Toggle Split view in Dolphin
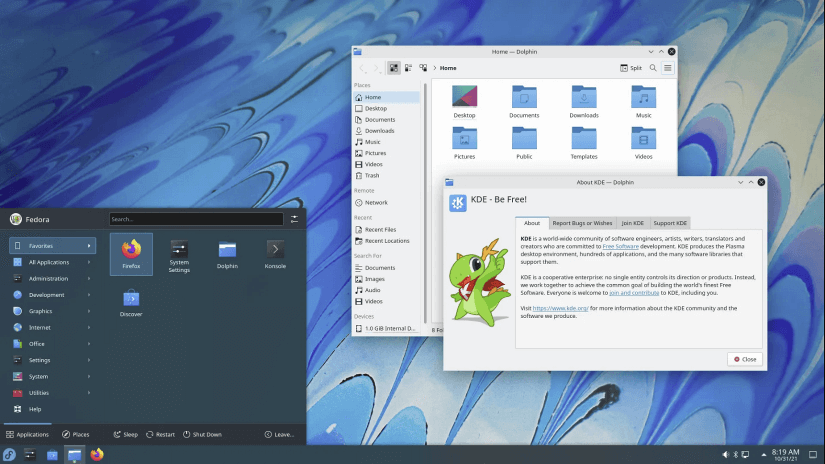 [x=631, y=68]
